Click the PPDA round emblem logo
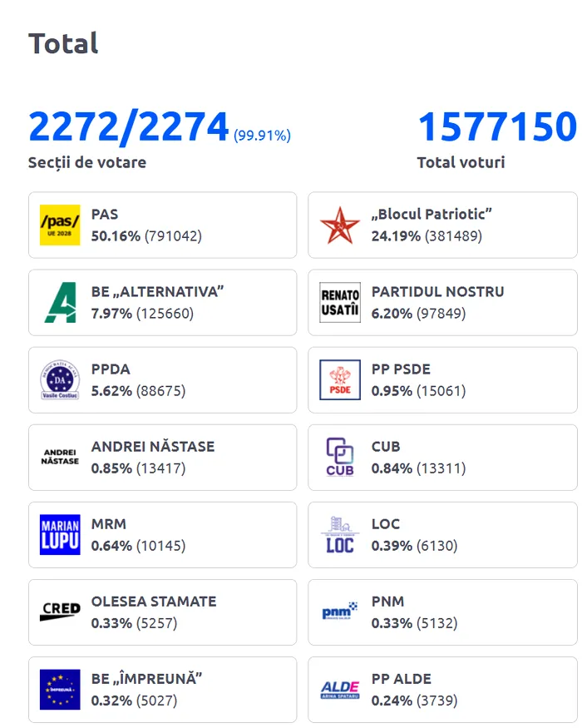The height and width of the screenshot is (728, 582). [x=60, y=380]
